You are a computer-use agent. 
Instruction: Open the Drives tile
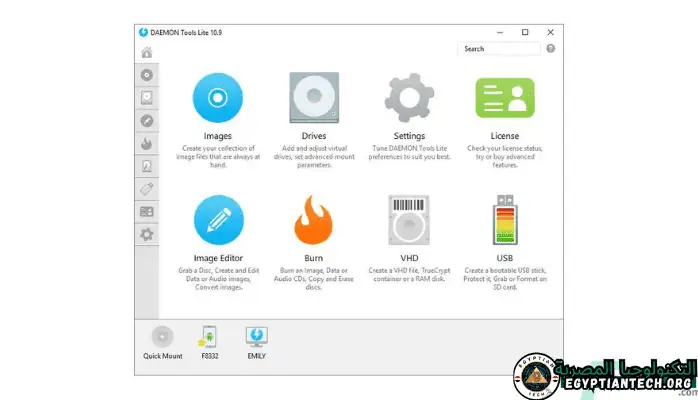(x=313, y=98)
